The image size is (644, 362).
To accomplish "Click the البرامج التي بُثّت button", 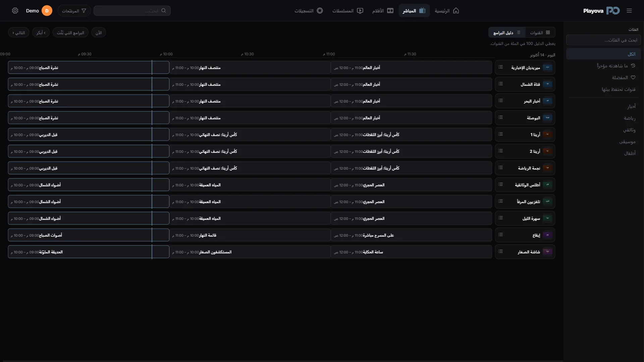I will point(70,33).
